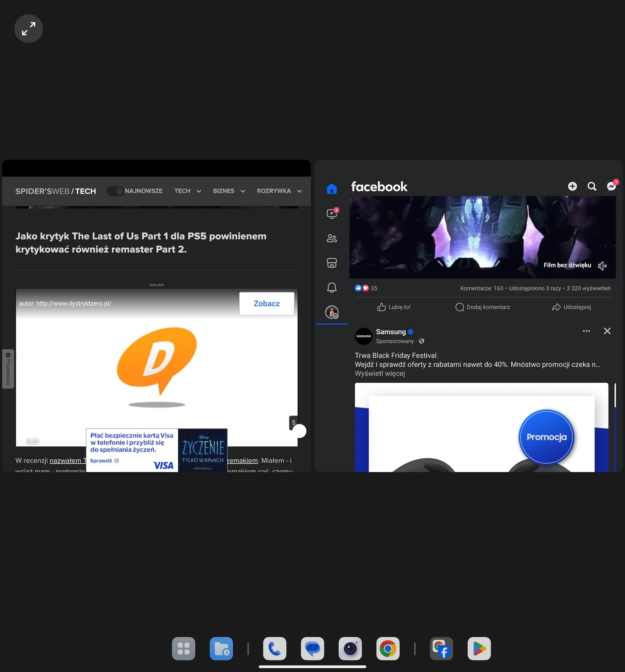
Task: Click Udostępniono 3 razy text
Action: click(535, 288)
